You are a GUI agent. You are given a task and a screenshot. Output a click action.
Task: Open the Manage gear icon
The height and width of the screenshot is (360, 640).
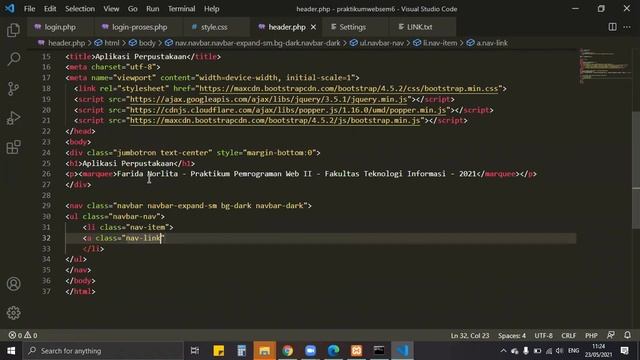pos(13,313)
